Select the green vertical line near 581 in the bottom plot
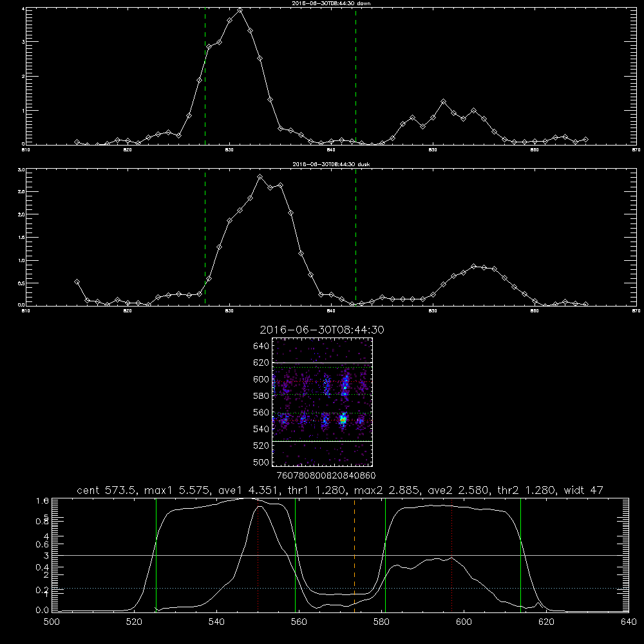The width and height of the screenshot is (644, 644). coord(385,555)
